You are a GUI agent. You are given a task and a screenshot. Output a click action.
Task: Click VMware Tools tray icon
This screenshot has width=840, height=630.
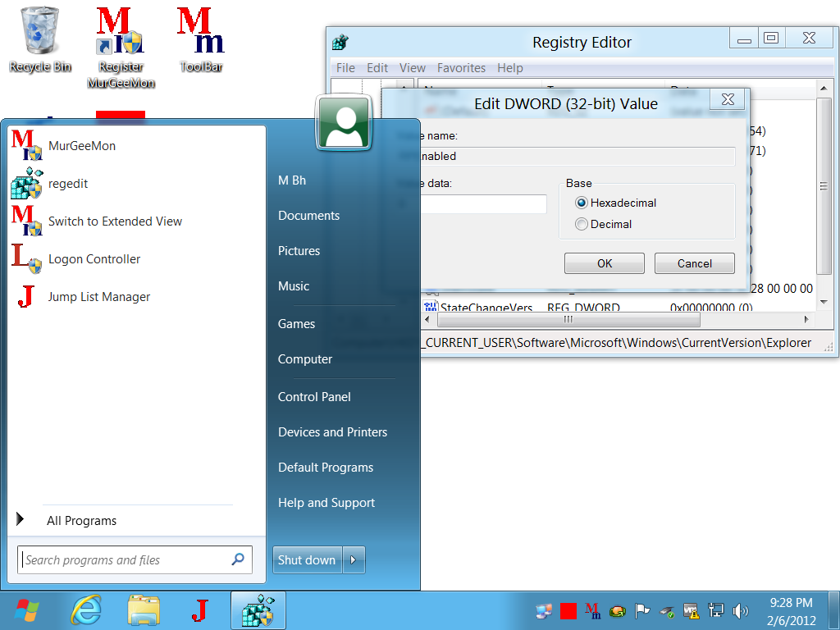691,611
